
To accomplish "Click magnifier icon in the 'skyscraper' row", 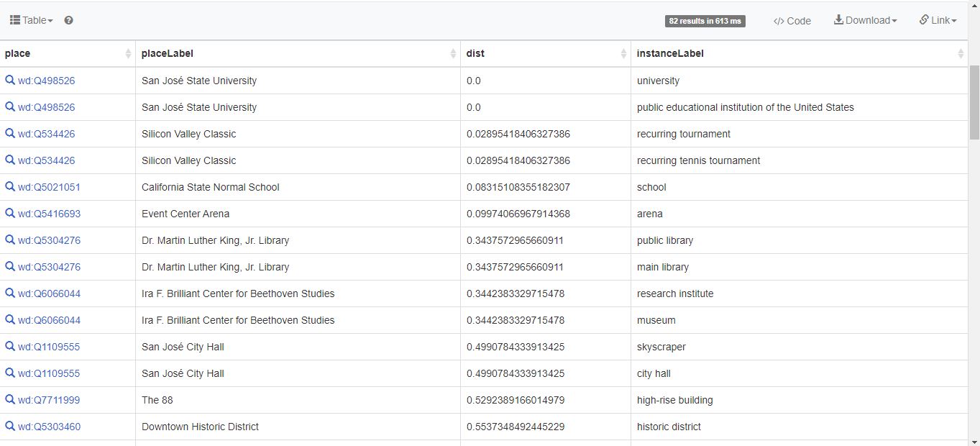I will coord(10,346).
